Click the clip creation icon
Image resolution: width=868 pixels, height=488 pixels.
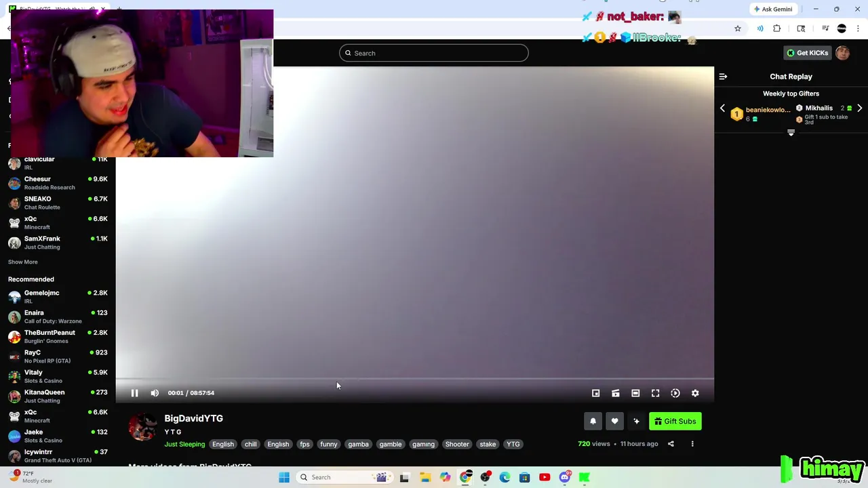click(x=616, y=393)
